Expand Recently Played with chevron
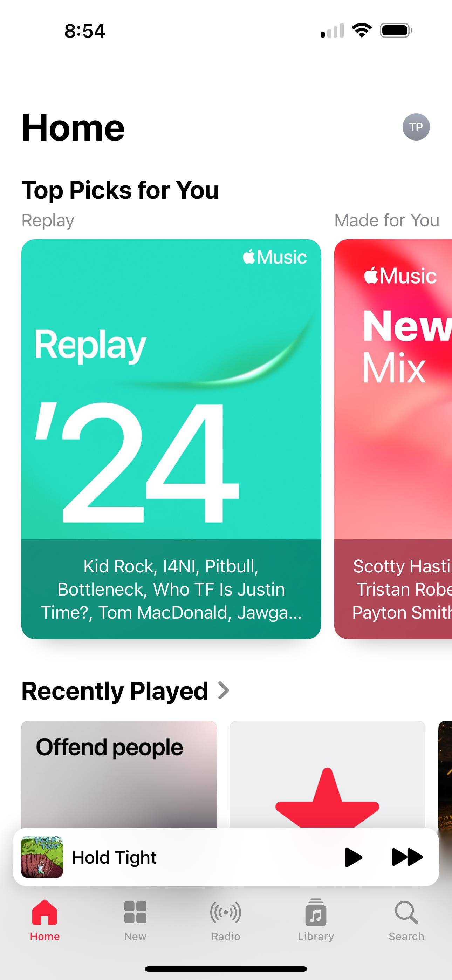The height and width of the screenshot is (980, 452). pos(224,690)
